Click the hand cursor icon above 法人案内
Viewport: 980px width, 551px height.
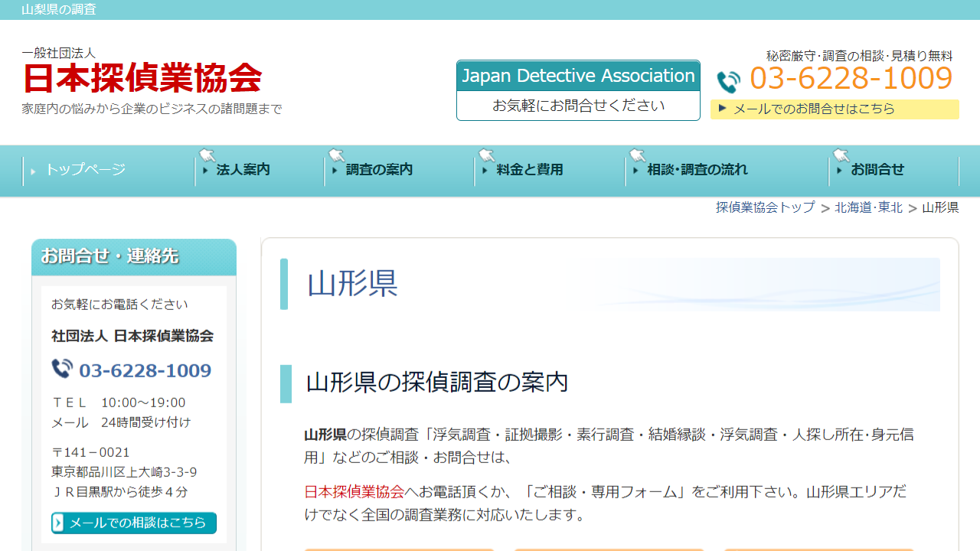coord(207,153)
